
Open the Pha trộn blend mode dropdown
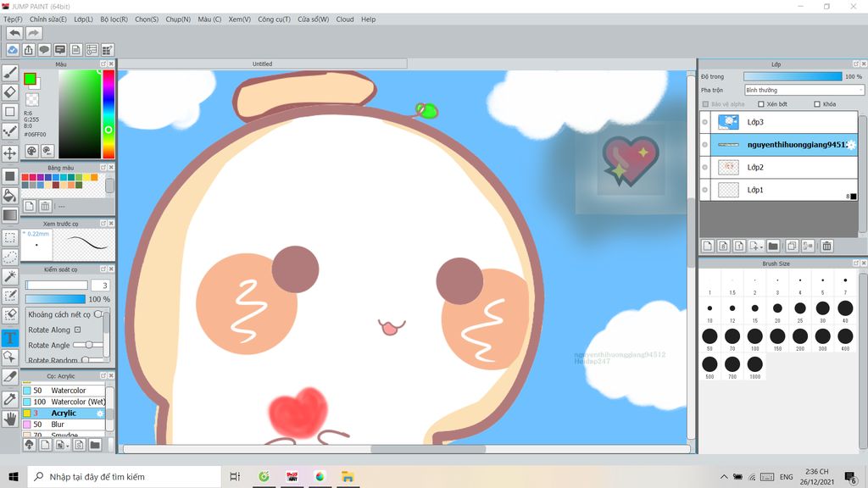pos(804,90)
